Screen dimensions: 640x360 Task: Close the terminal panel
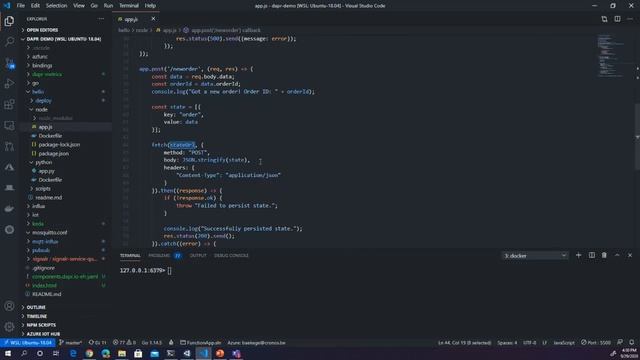(630, 256)
